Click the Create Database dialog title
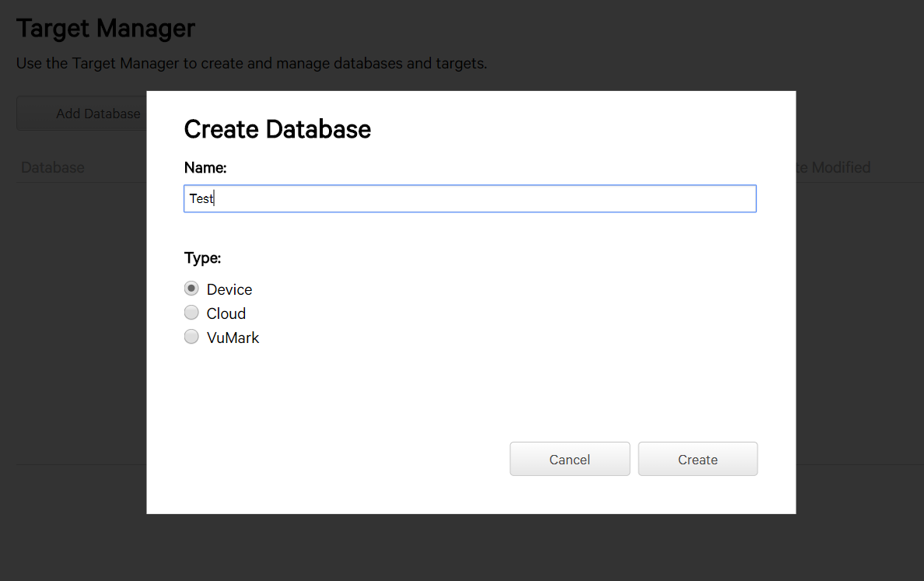The height and width of the screenshot is (581, 924). tap(278, 129)
